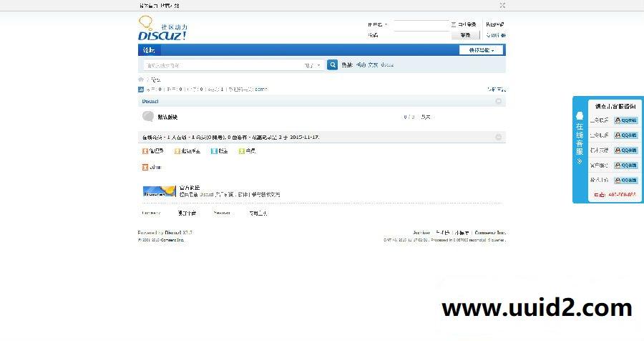Click the blue magnifier search button
644x341 pixels.
point(332,64)
